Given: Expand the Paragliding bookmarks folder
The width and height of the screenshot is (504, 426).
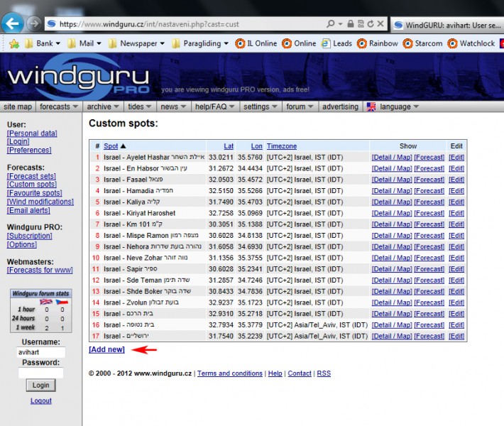Looking at the screenshot, I should click(x=200, y=43).
